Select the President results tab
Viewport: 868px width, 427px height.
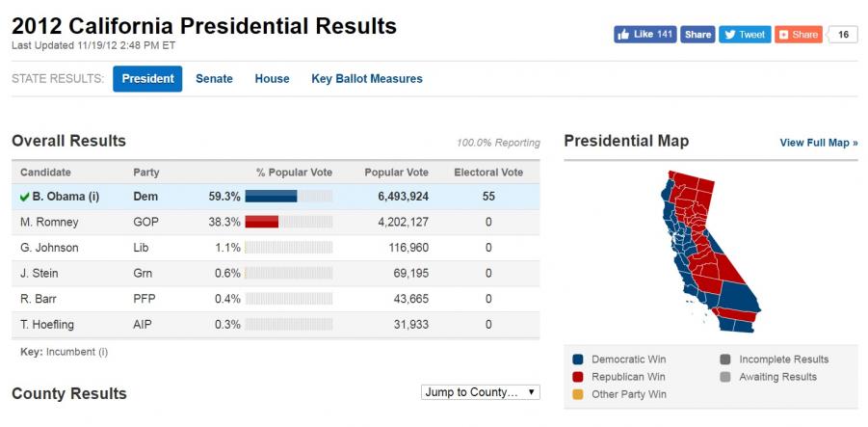click(147, 79)
